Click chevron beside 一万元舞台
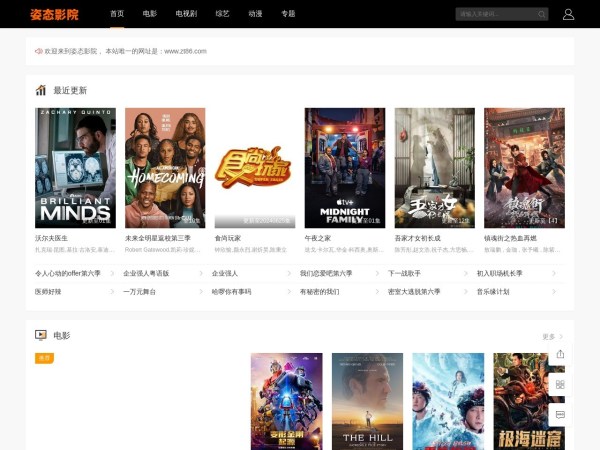 201,292
